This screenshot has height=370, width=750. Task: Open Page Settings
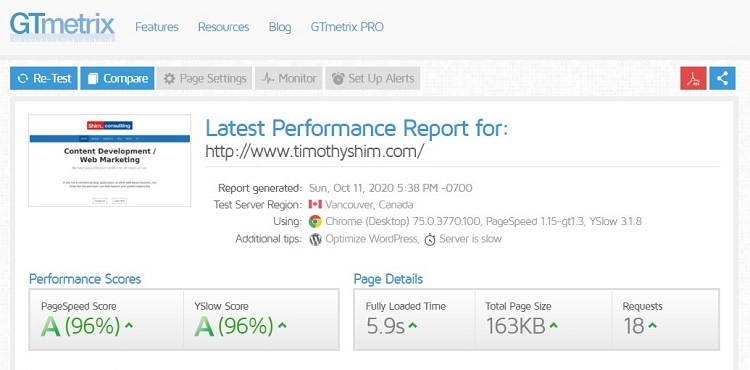[x=205, y=78]
